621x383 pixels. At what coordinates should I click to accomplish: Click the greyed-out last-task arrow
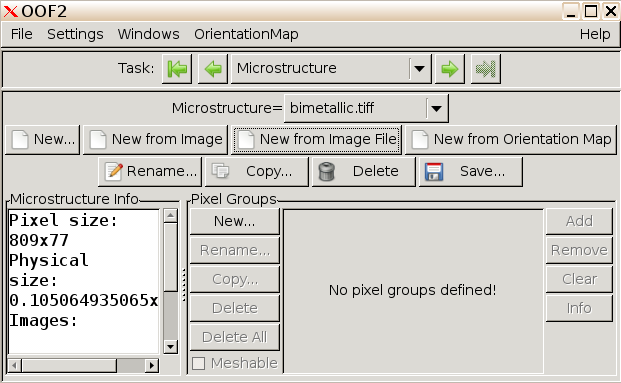[486, 69]
